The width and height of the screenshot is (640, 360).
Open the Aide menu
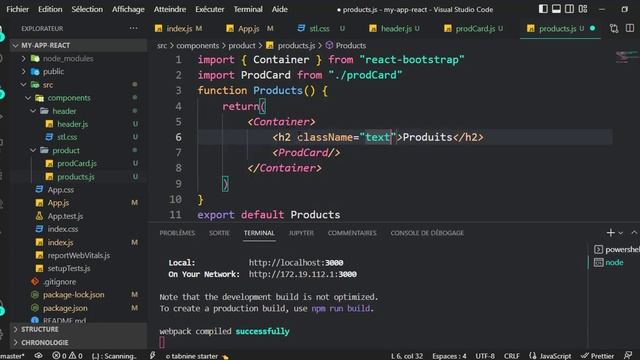coord(280,9)
